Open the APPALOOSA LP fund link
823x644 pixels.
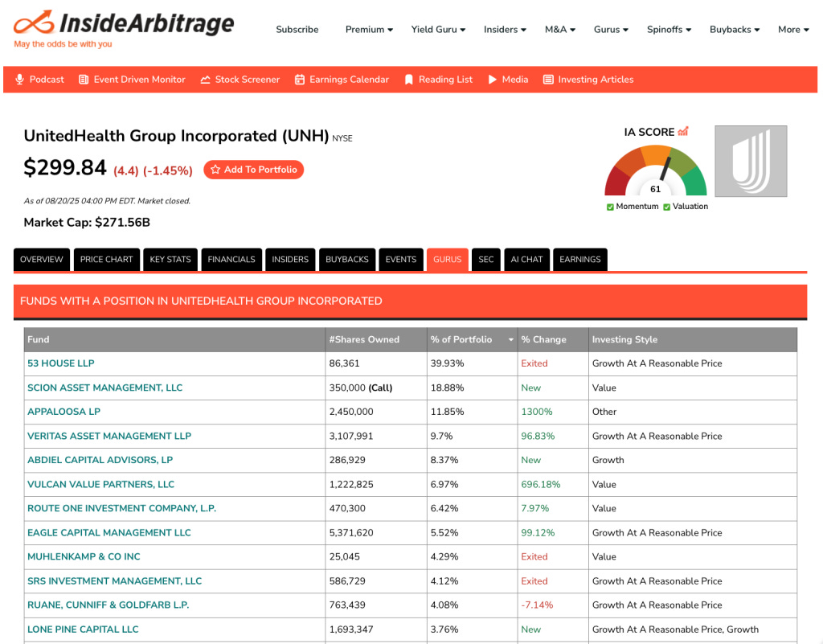[x=64, y=412]
